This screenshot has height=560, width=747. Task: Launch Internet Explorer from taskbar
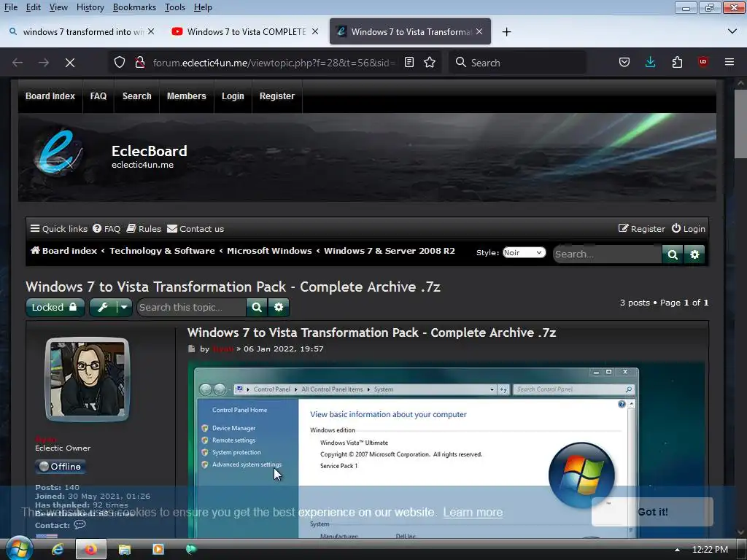58,550
